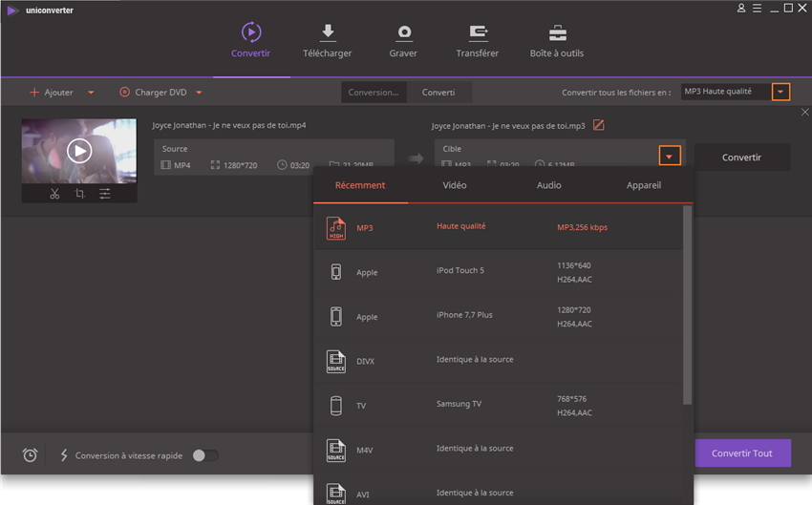Select M4V Identique à la source
Viewport: 812px width, 505px height.
[498, 451]
